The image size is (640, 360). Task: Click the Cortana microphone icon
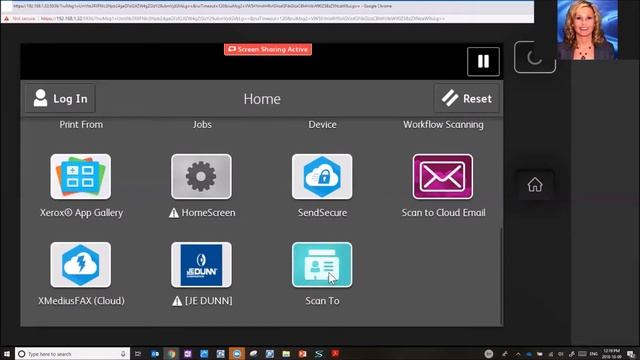[x=123, y=354]
